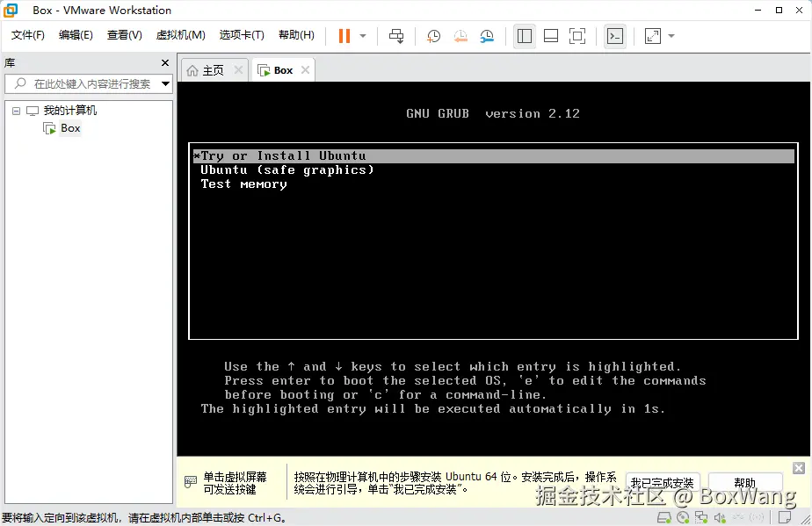Click the 帮助 button in notification bar
The width and height of the screenshot is (812, 526).
tap(744, 481)
